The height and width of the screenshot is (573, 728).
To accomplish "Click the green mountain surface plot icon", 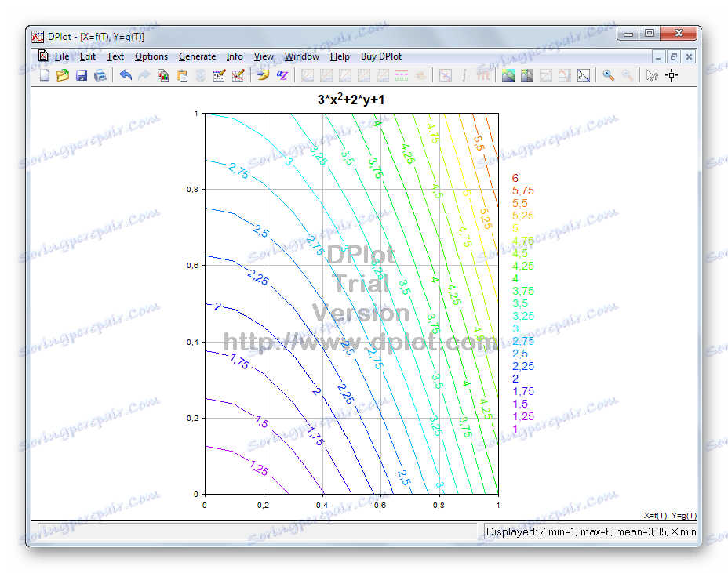I will click(508, 75).
